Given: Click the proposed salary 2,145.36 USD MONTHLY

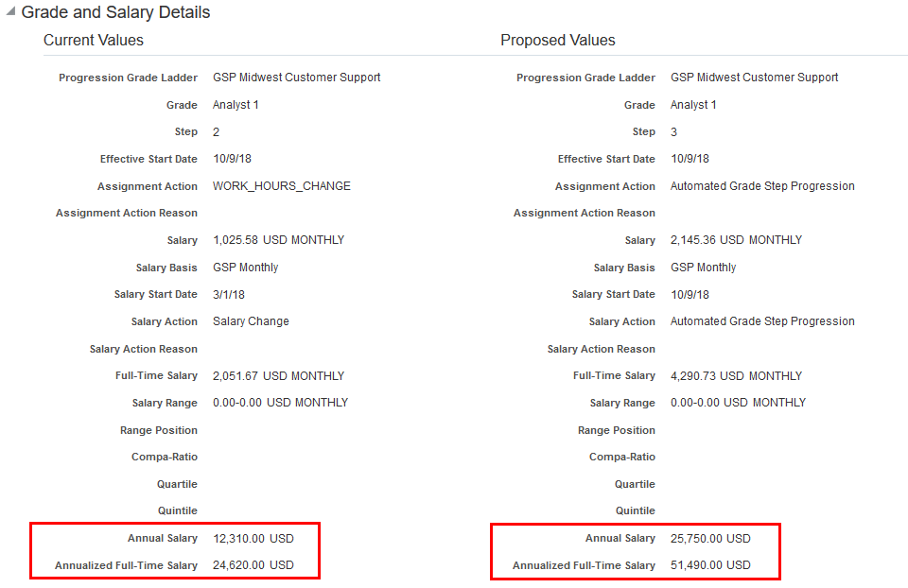Looking at the screenshot, I should click(x=736, y=240).
